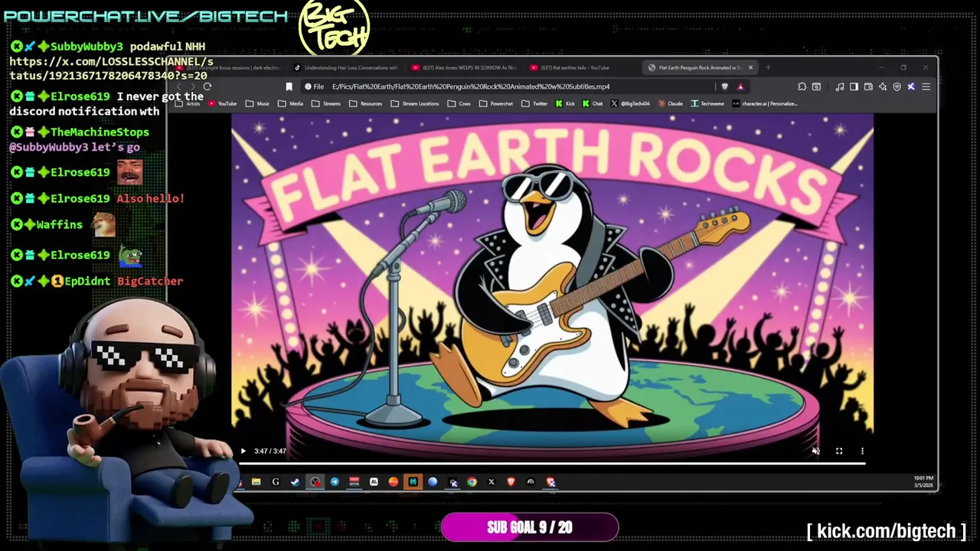Open the Music bookmark folder
980x551 pixels.
point(257,103)
